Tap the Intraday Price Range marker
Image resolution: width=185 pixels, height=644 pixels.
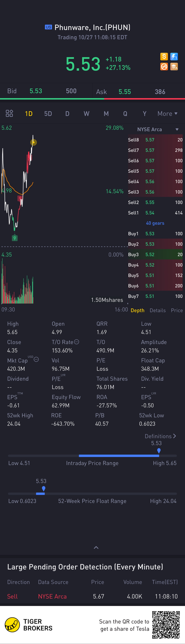(x=159, y=450)
